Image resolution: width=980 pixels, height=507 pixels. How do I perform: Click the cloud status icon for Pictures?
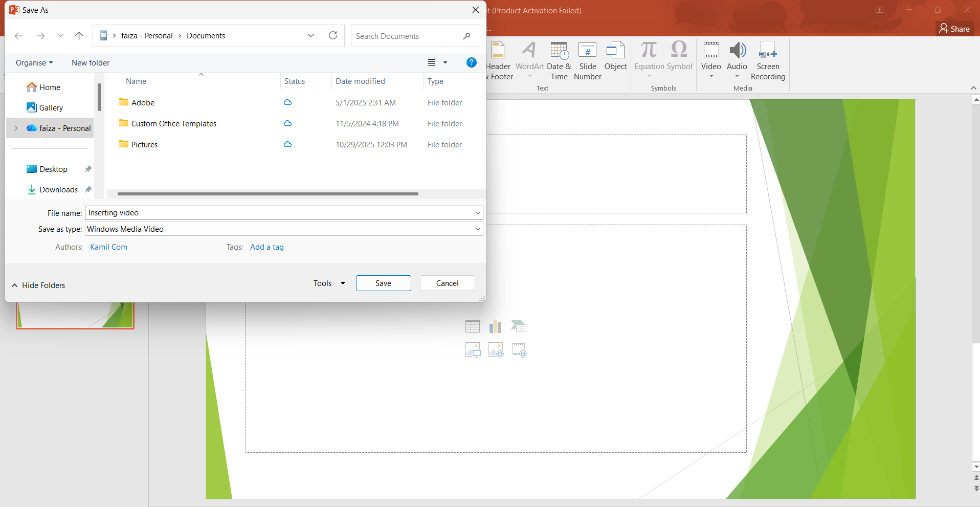[288, 144]
